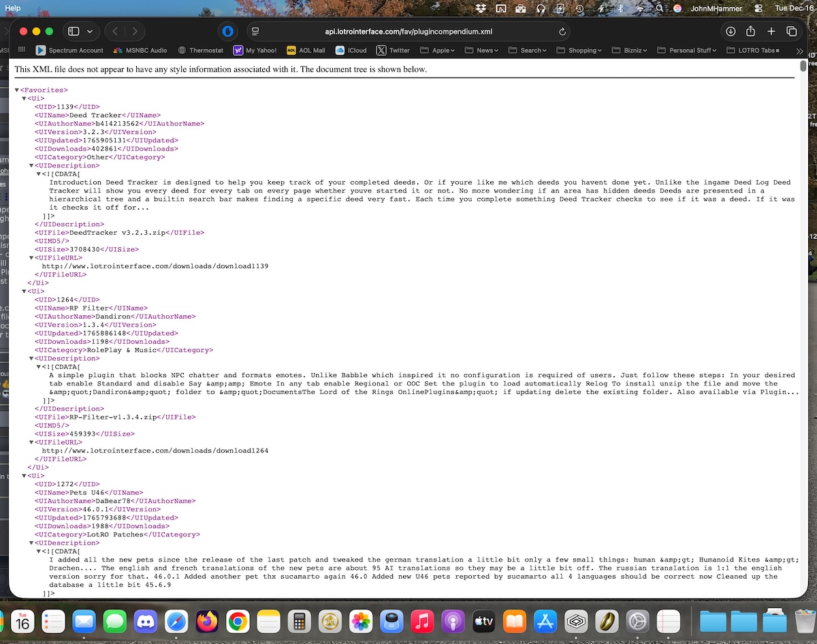Collapse the Favorites root XML node
This screenshot has height=644, width=817.
(17, 91)
